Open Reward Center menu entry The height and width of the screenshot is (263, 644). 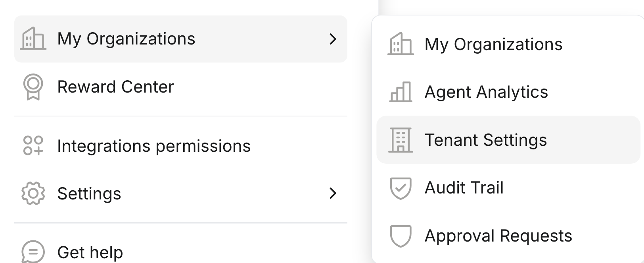tap(115, 87)
